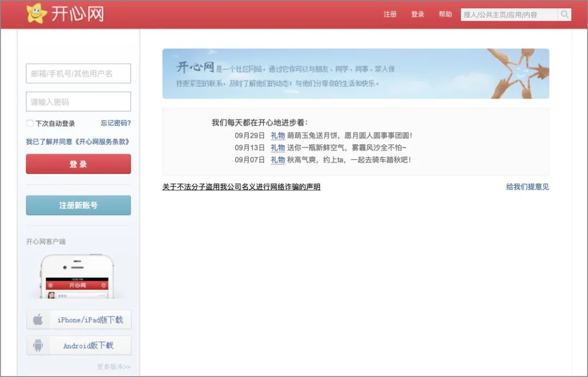Open 礼物 link for 09月13日
Image resolution: width=588 pixels, height=377 pixels.
tap(278, 147)
